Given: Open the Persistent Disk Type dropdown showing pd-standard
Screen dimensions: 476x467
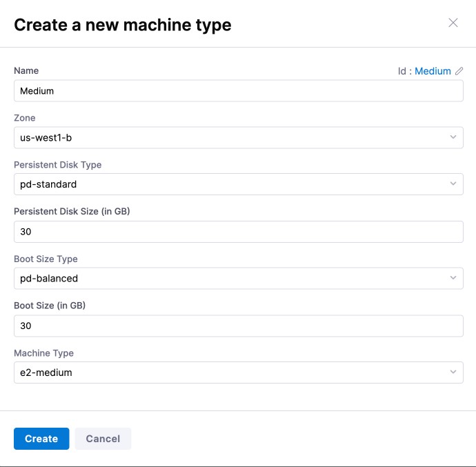Looking at the screenshot, I should point(228,185).
